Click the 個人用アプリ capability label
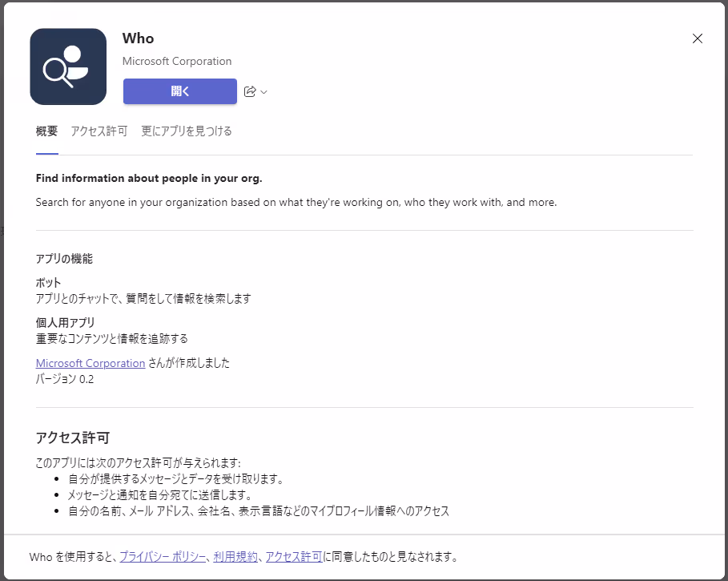Viewport: 728px width, 581px height. tap(65, 322)
